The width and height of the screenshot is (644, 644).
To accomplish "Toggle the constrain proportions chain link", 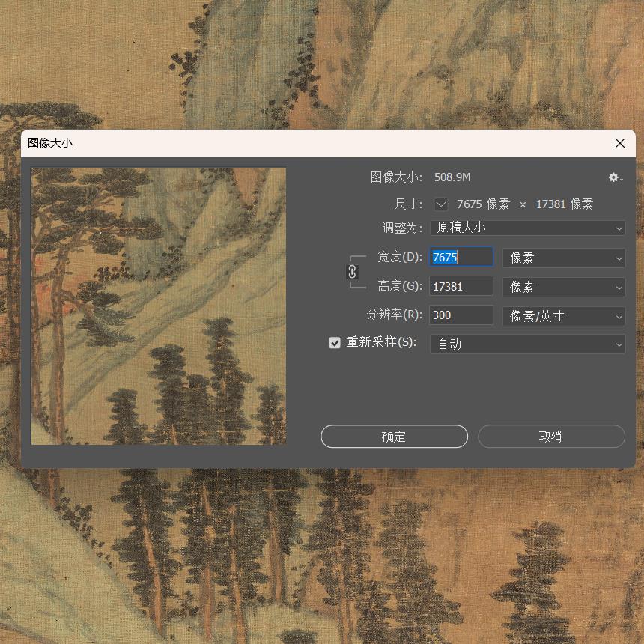I will click(x=353, y=272).
